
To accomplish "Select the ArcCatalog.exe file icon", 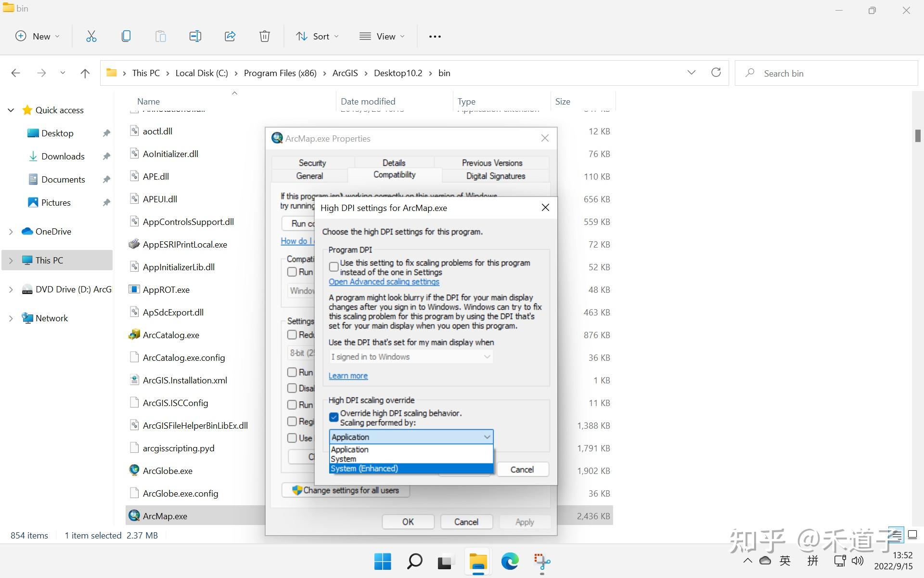I will tap(134, 335).
